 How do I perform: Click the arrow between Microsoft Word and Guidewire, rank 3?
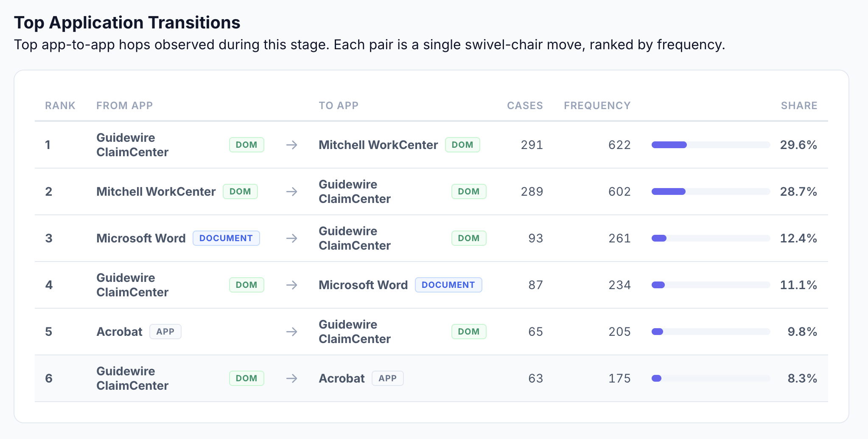[x=291, y=239]
